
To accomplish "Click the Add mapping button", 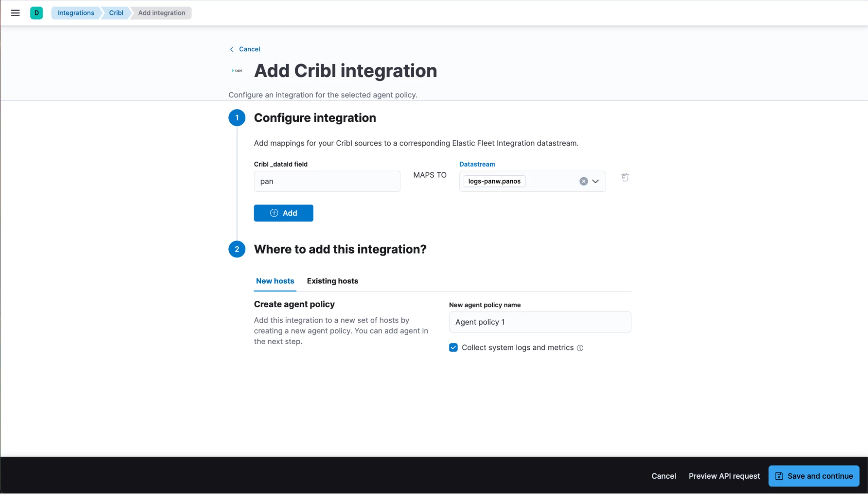I will (x=284, y=213).
